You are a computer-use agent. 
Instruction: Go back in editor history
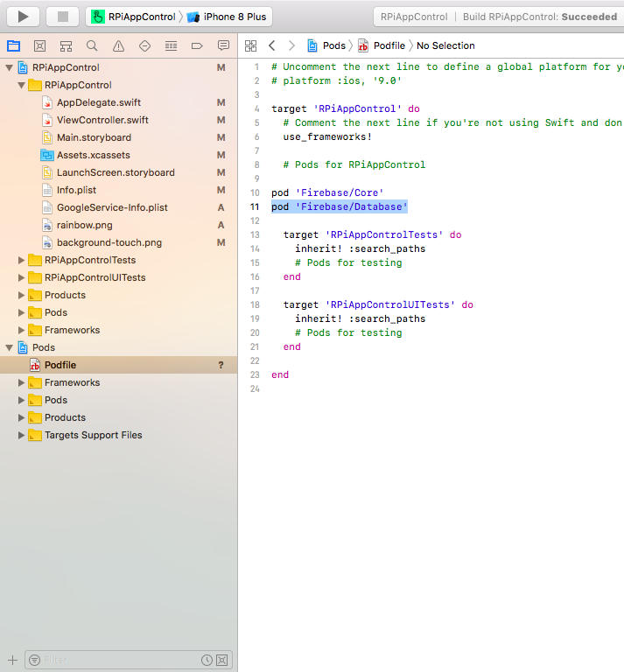[x=272, y=45]
